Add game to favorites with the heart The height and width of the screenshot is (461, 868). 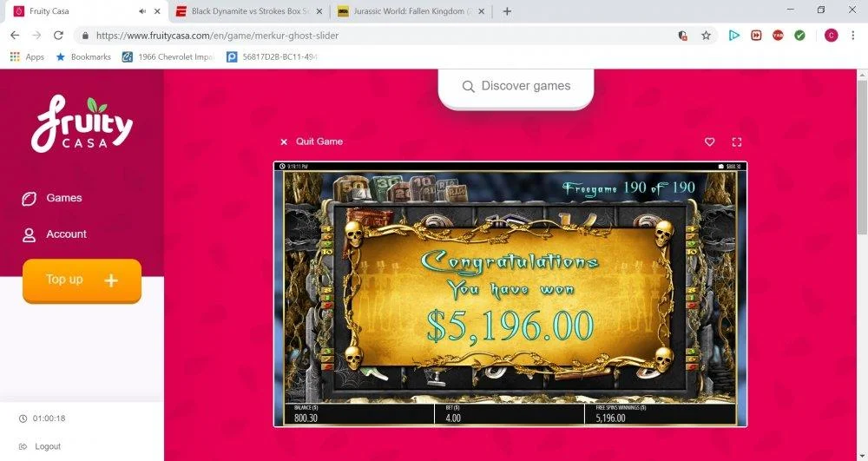(710, 142)
